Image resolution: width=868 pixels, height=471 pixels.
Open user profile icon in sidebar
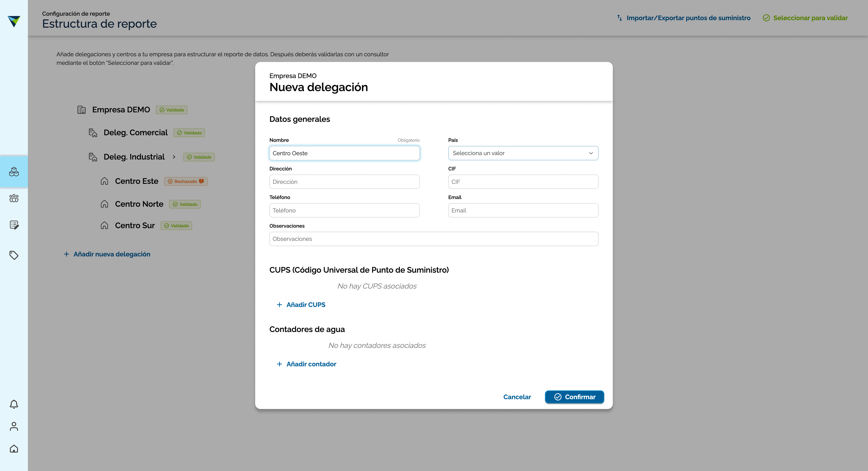pos(14,426)
